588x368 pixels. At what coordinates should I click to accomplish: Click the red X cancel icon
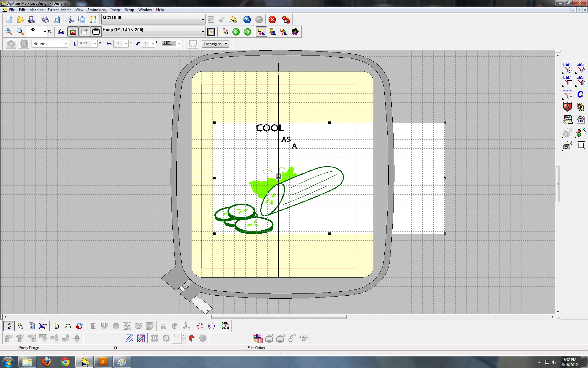(x=272, y=20)
